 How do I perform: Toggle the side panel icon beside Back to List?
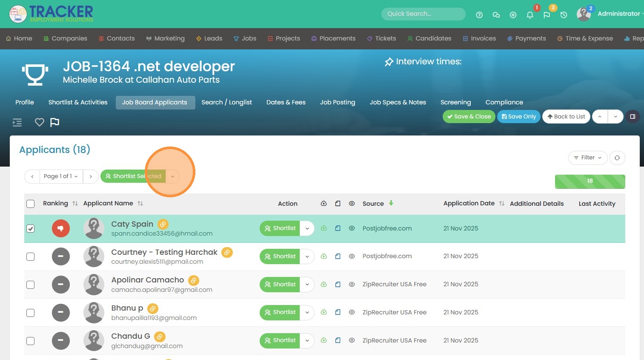coord(633,116)
